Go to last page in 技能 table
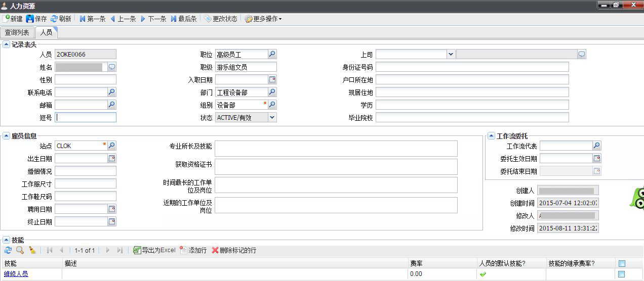The width and height of the screenshot is (644, 281). [x=120, y=250]
